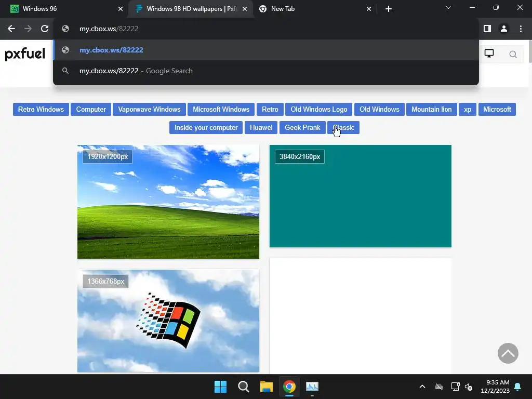Screen dimensions: 532x399
Task: Close the Windows 96 tab
Action: coord(121,9)
